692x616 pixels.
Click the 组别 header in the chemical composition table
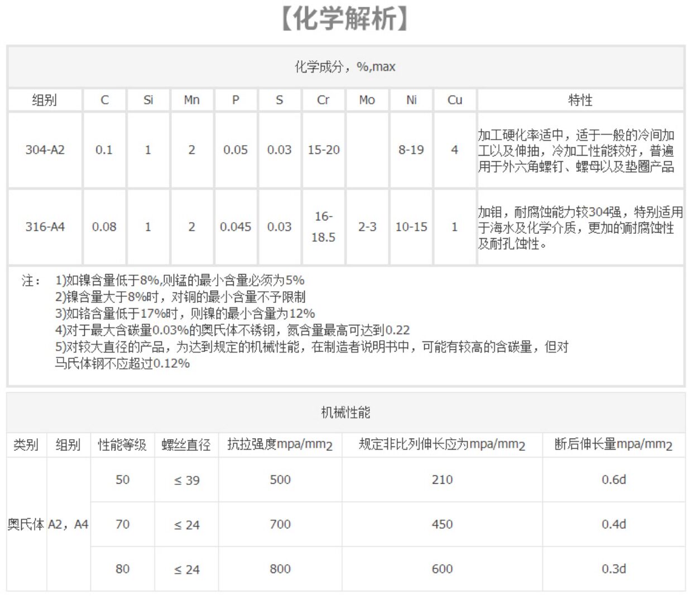45,100
